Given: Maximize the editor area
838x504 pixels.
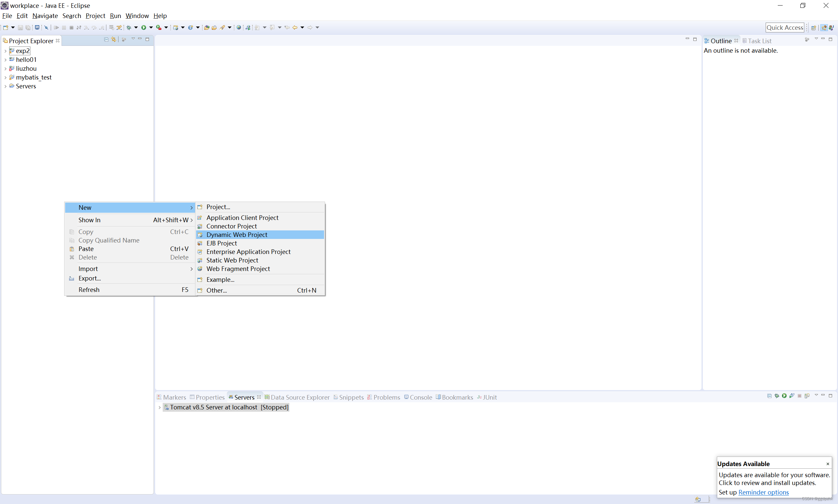Looking at the screenshot, I should (x=695, y=39).
